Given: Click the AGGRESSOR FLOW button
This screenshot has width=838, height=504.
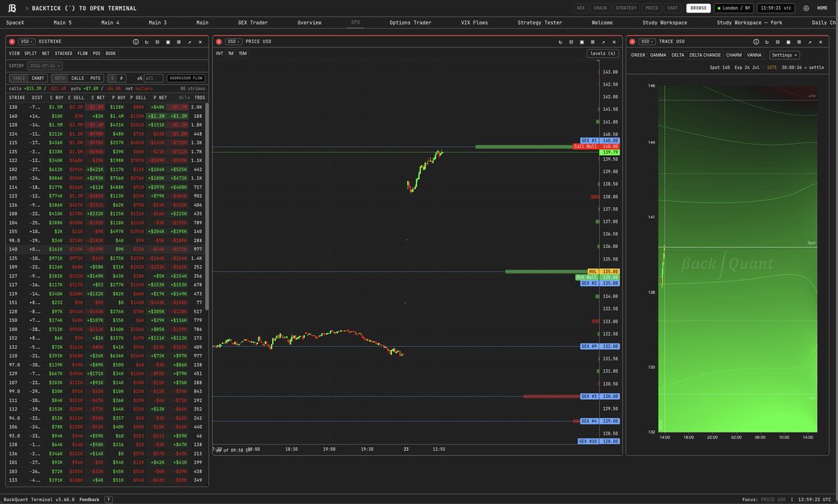Looking at the screenshot, I should (186, 78).
